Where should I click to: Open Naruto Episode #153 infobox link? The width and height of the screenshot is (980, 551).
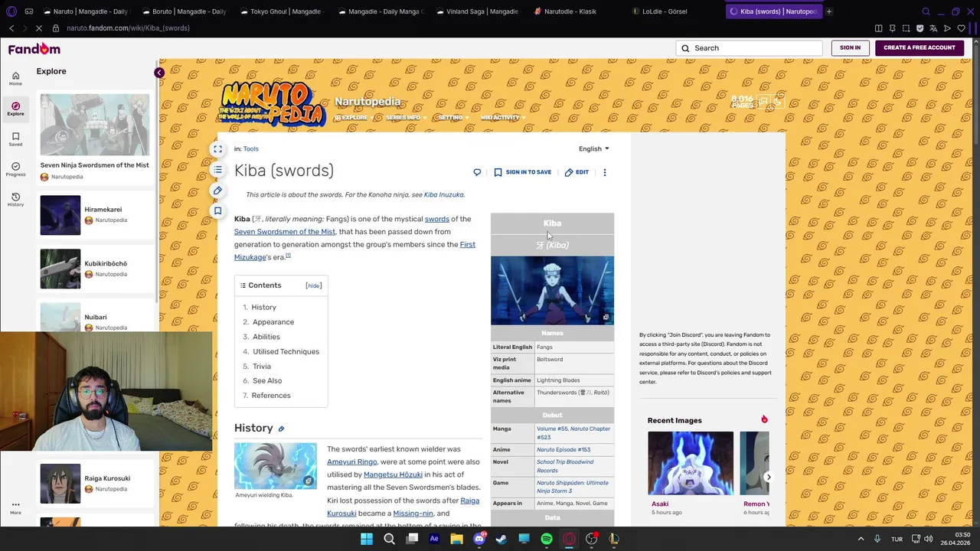[563, 450]
